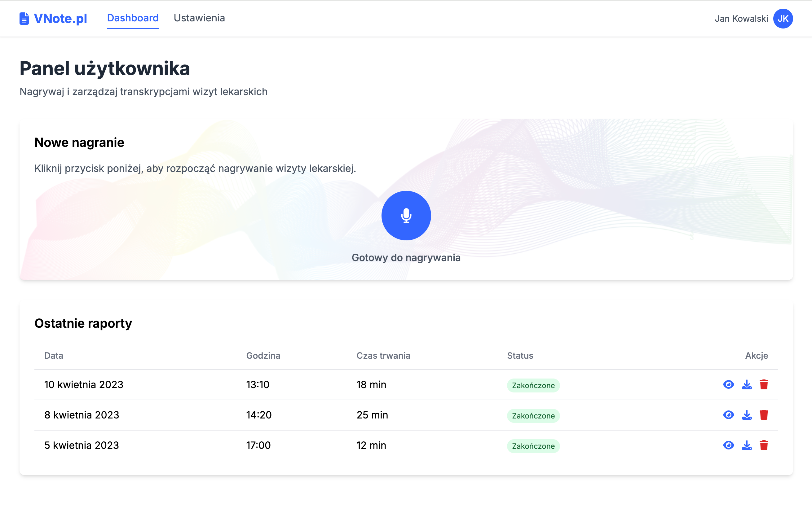Switch to the Ustawienia tab
Viewport: 812px width, 508px height.
[x=199, y=18]
